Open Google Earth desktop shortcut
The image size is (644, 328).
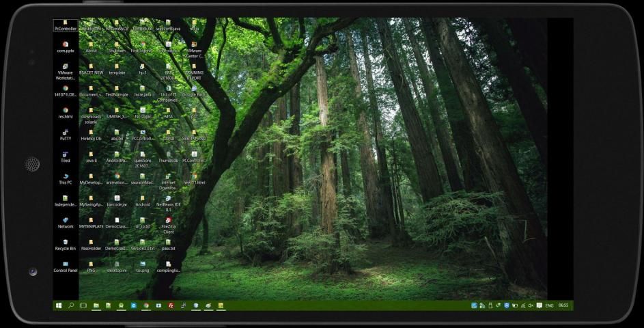coord(194,89)
